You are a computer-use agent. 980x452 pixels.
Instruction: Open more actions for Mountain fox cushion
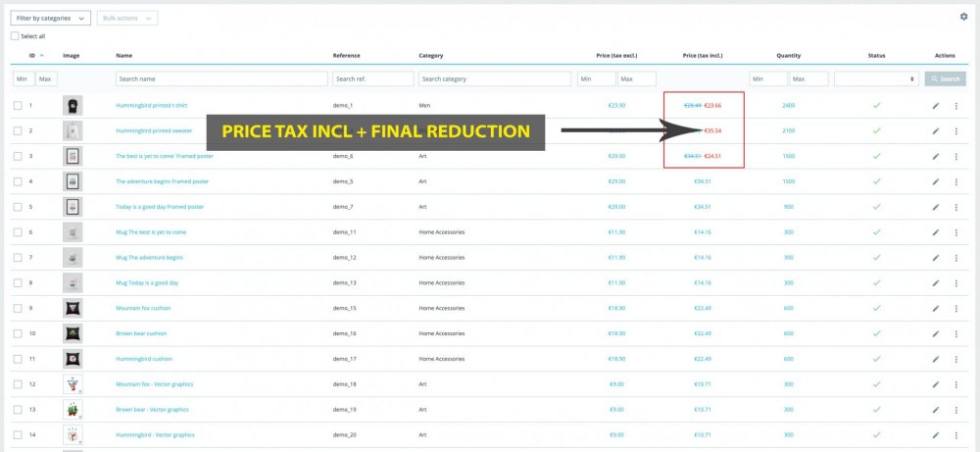click(x=955, y=308)
